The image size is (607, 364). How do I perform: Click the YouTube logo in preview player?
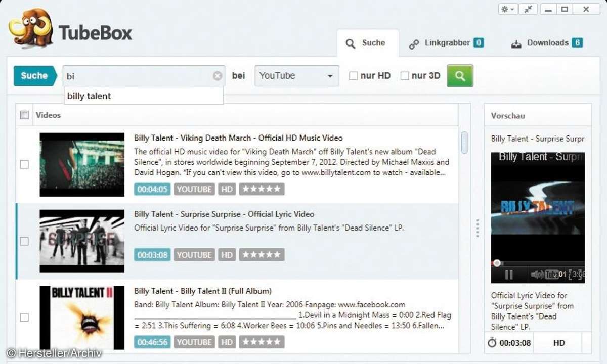click(552, 275)
